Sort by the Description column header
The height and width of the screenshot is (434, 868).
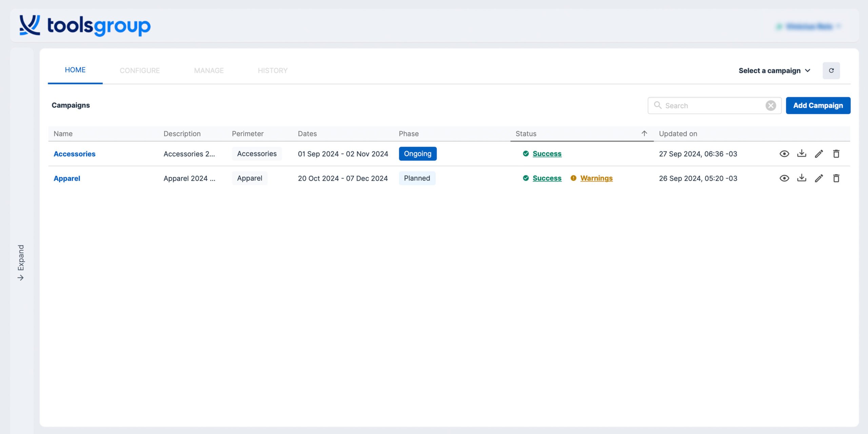pos(182,134)
